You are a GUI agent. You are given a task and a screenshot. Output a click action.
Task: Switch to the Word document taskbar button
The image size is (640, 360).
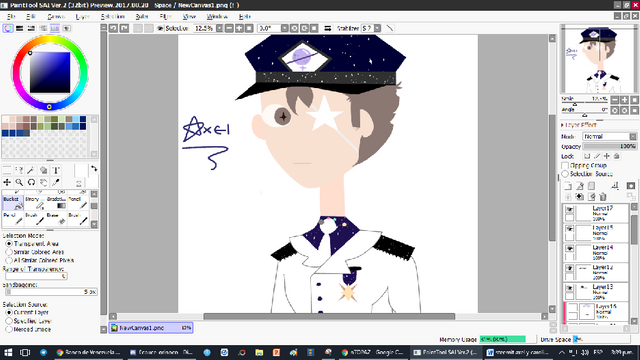(519, 352)
